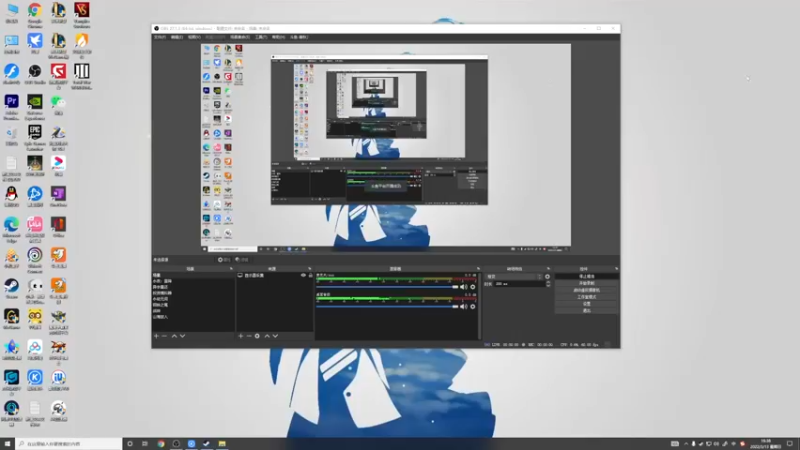This screenshot has width=800, height=450.
Task: Open Adobe Premiere Pro desktop icon
Action: tap(11, 107)
